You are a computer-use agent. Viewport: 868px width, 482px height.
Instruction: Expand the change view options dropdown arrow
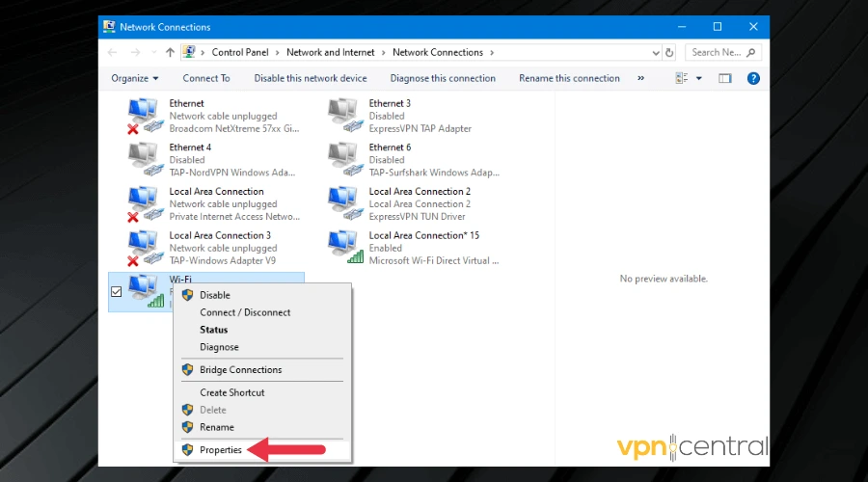point(699,78)
